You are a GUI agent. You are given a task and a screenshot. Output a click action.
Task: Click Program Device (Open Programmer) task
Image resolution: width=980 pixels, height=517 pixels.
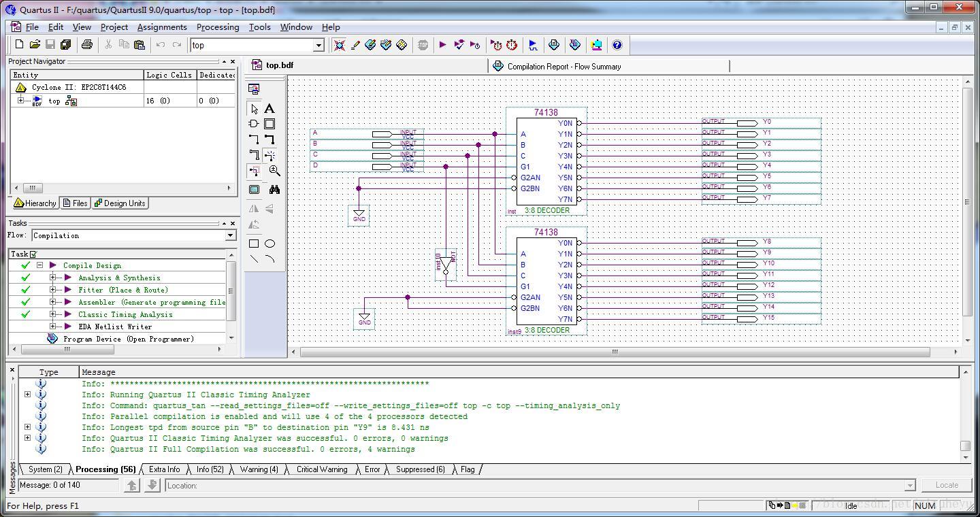pyautogui.click(x=128, y=339)
